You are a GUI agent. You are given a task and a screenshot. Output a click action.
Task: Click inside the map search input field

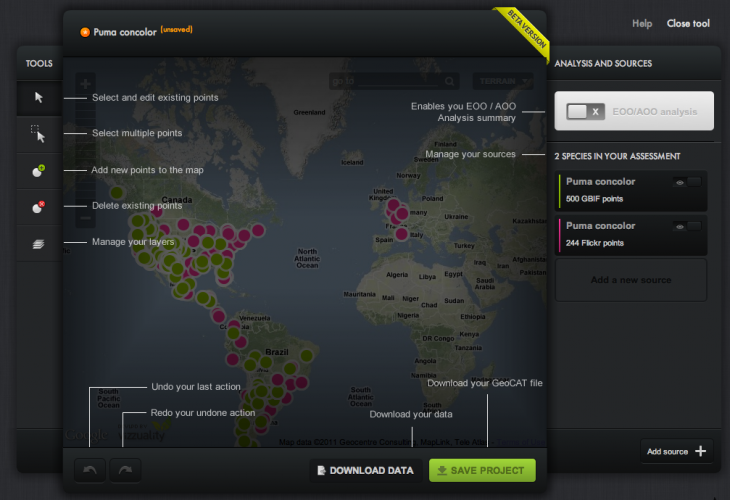385,81
